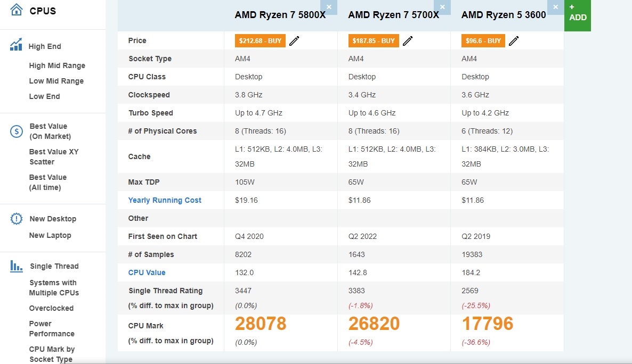This screenshot has width=632, height=364.
Task: Remove AMD Ryzen 7 5800X from comparison
Action: 329,7
